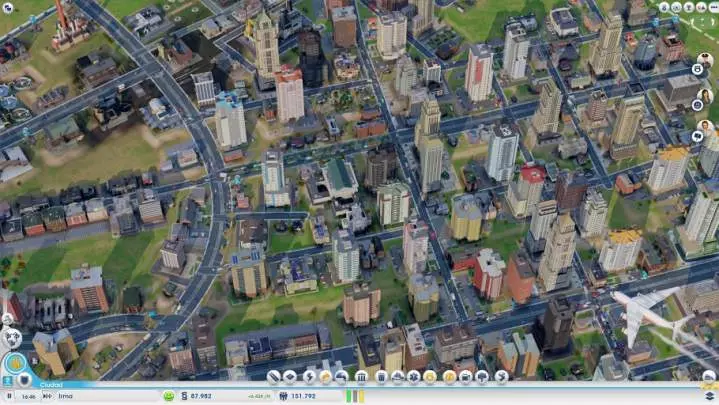Click the first icon in the top-right row
This screenshot has width=719, height=405.
(664, 7)
